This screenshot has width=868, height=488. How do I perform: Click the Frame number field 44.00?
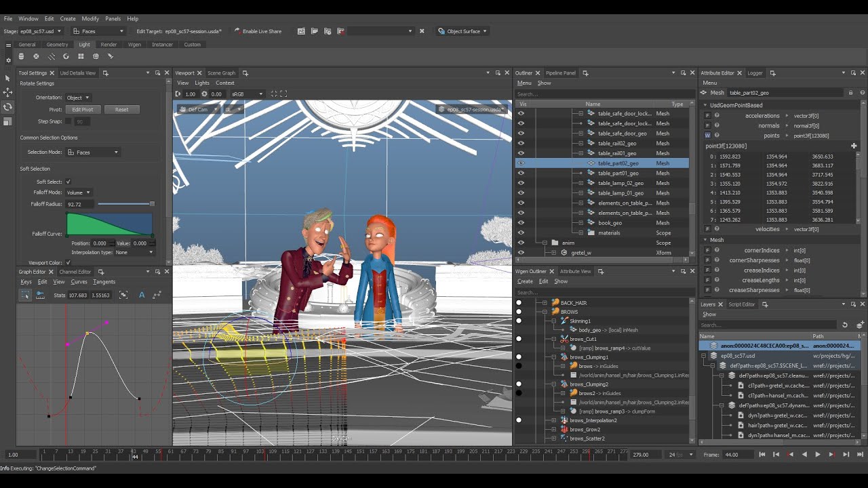737,455
